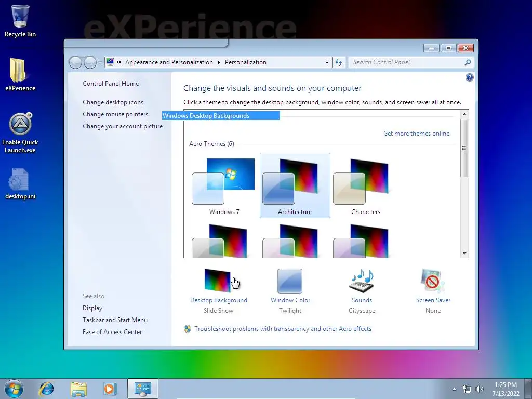Select the Characters theme
The height and width of the screenshot is (399, 532).
[x=365, y=185]
